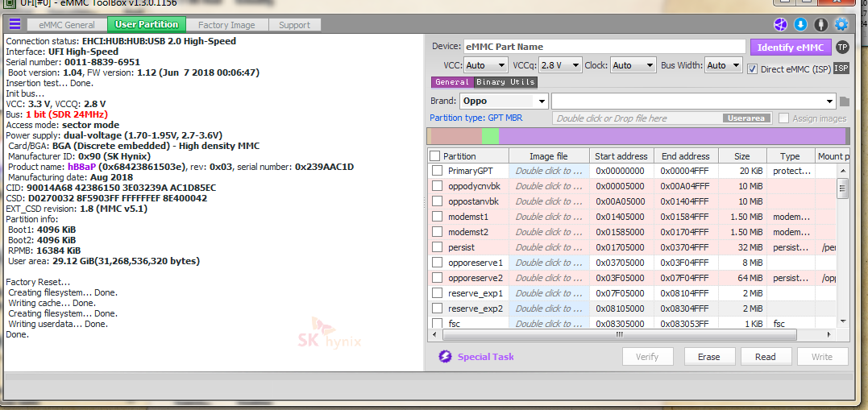The width and height of the screenshot is (868, 410).
Task: Click the horizontal scrollbar right arrow
Action: (829, 335)
